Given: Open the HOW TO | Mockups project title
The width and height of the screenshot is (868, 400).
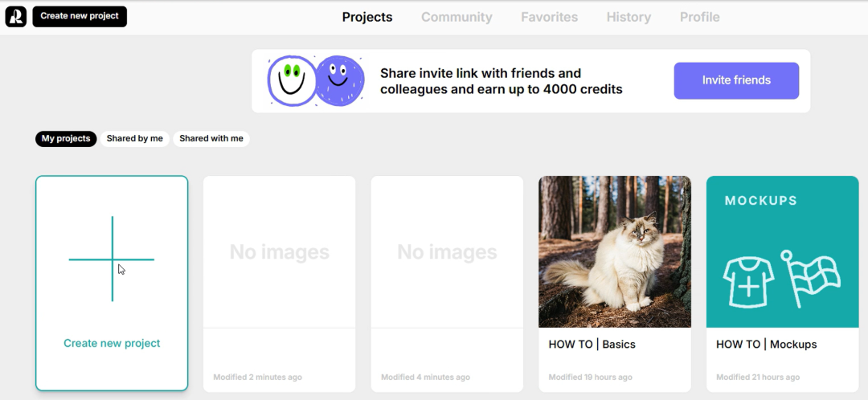Looking at the screenshot, I should pos(766,344).
